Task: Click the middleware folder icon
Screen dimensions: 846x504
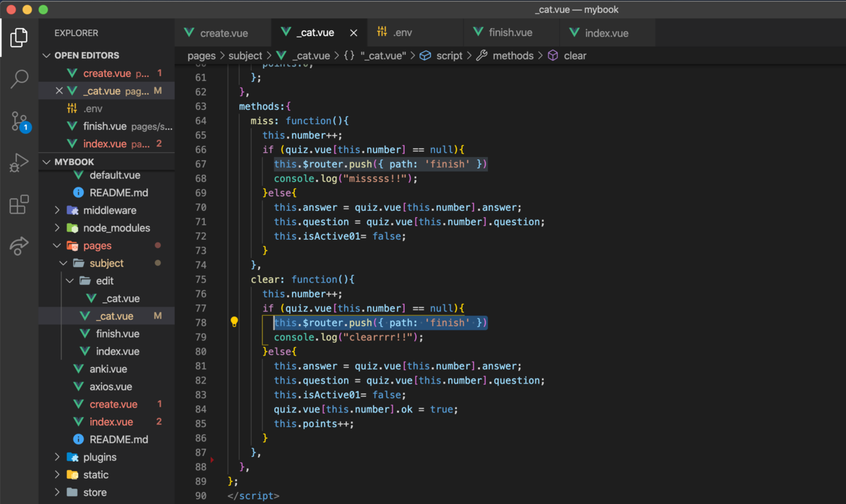Action: tap(72, 210)
